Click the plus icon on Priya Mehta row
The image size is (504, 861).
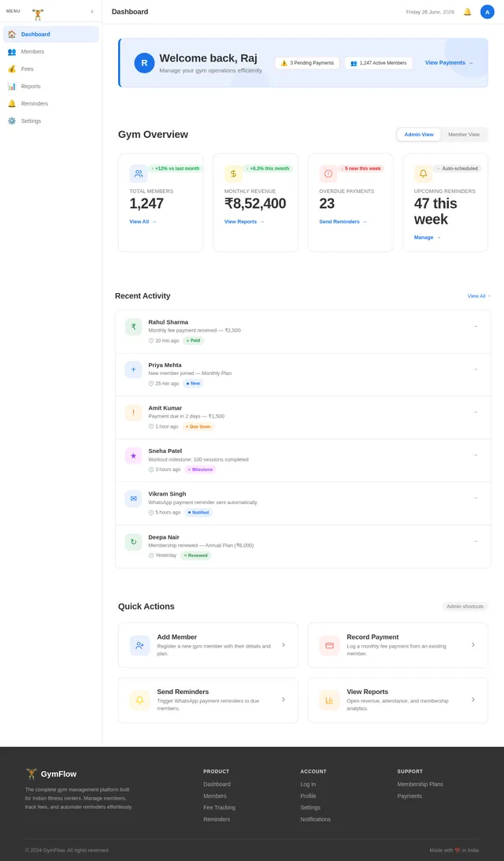[x=133, y=369]
